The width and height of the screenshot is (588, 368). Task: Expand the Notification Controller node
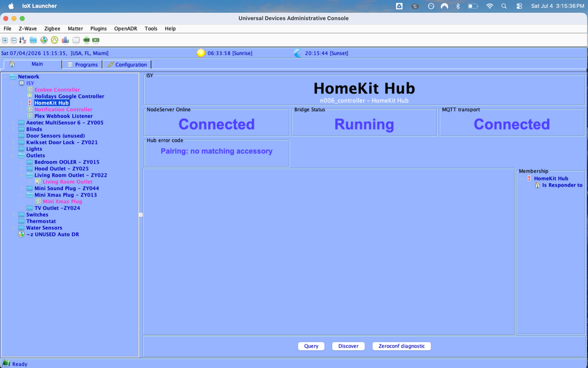click(22, 109)
